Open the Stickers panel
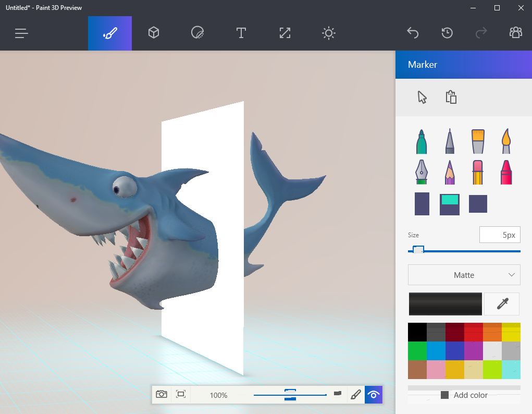This screenshot has width=532, height=414. (197, 33)
